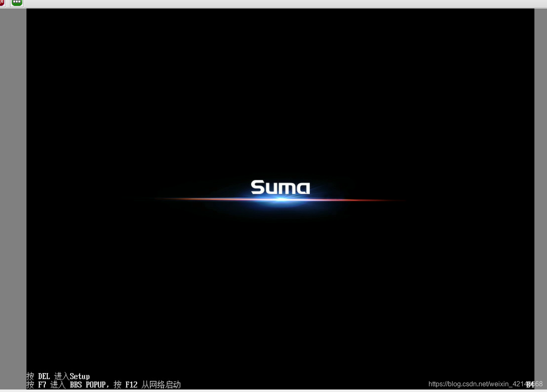
Task: Click the green toolbar icon with three squares
Action: (17, 3)
